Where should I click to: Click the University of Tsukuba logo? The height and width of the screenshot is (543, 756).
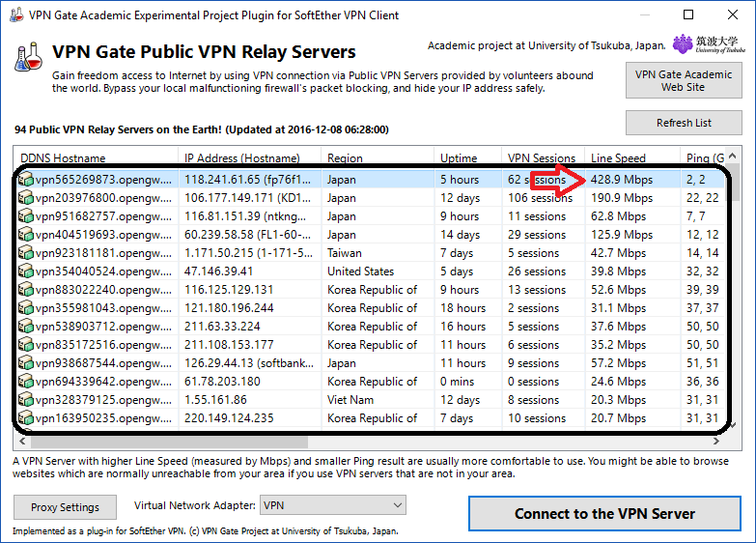tap(709, 44)
